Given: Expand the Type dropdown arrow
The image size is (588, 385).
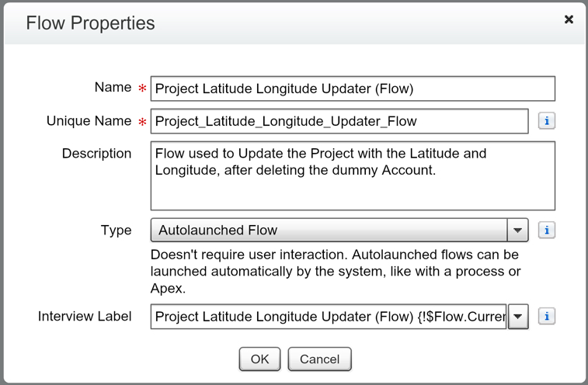Looking at the screenshot, I should (518, 231).
